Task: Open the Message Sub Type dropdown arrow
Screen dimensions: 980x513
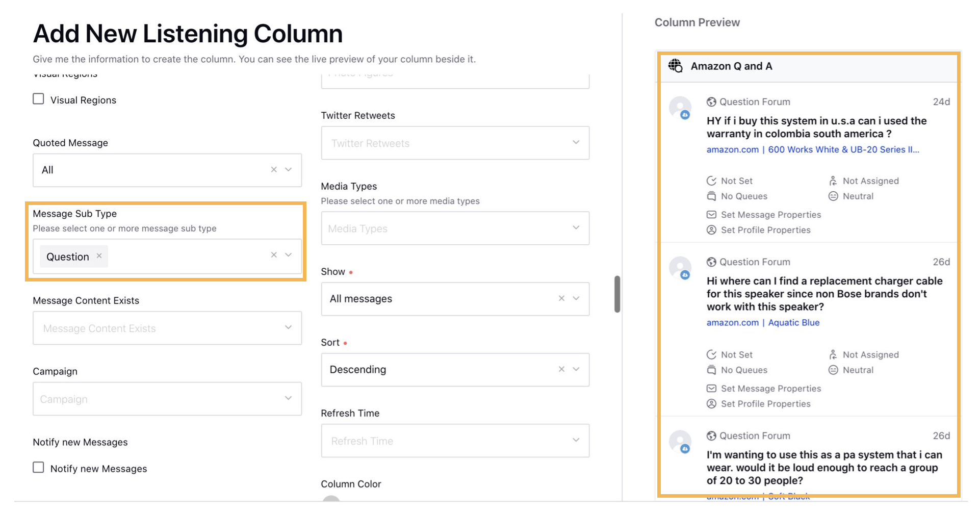Action: (x=289, y=255)
